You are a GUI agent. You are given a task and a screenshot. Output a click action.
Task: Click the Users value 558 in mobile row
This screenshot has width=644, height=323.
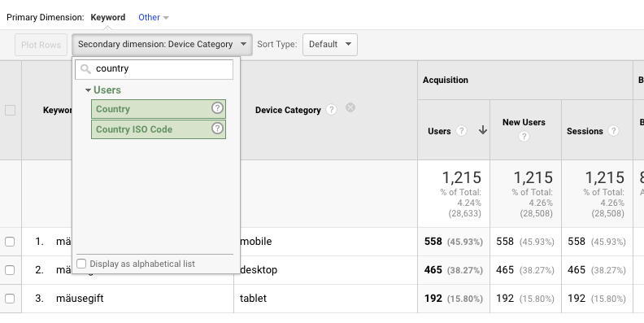[x=433, y=241]
